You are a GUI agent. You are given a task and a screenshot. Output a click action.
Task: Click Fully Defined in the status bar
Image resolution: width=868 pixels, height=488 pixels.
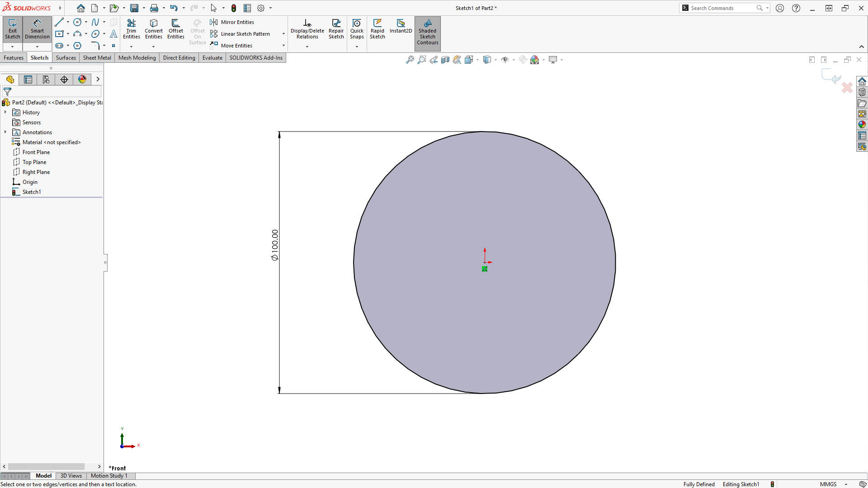[x=699, y=484]
